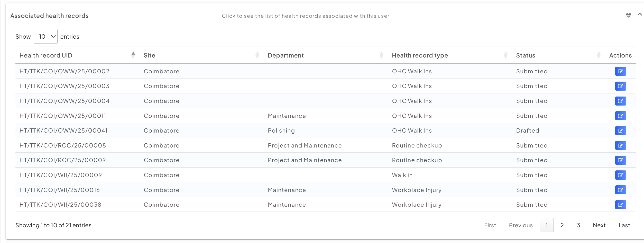Jump to page 3 of records
Screen dimensions: 644x243
[578, 225]
